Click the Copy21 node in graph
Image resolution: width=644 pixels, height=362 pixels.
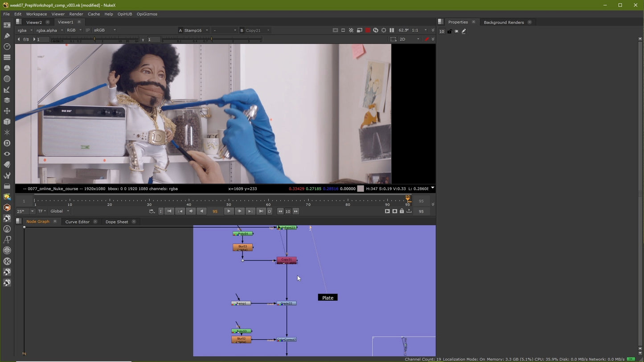tap(287, 260)
